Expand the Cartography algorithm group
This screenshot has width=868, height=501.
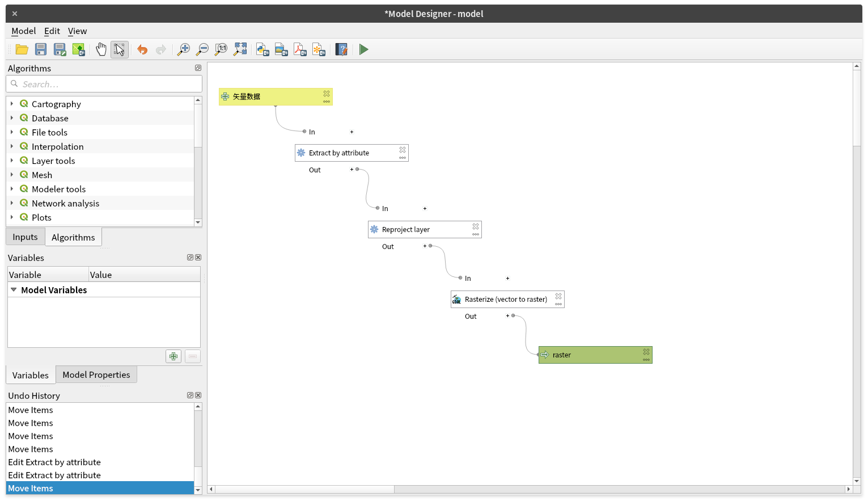(x=12, y=104)
